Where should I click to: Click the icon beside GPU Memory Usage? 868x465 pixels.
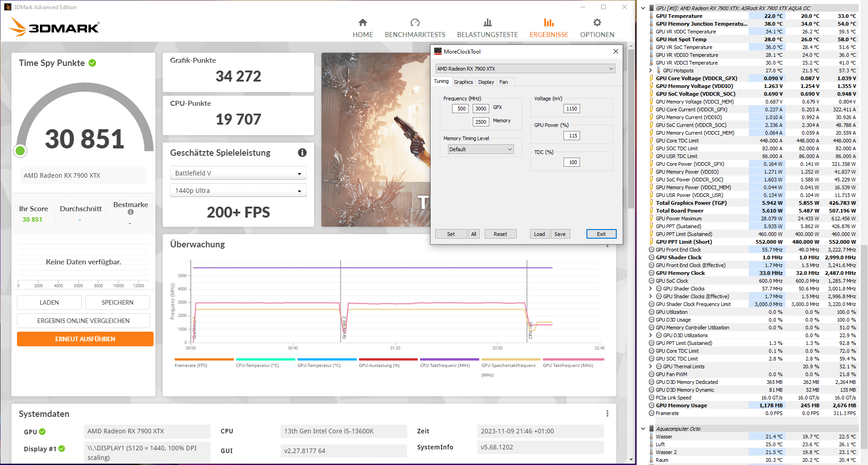652,405
